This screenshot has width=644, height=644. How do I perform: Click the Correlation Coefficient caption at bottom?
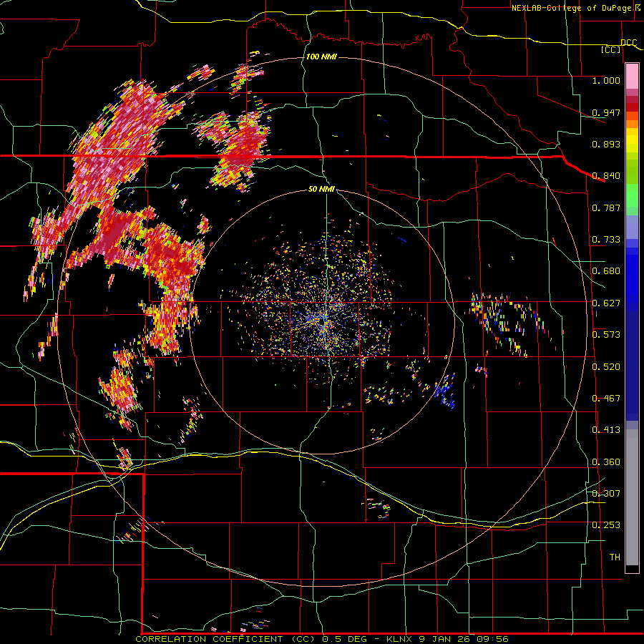coord(321,639)
